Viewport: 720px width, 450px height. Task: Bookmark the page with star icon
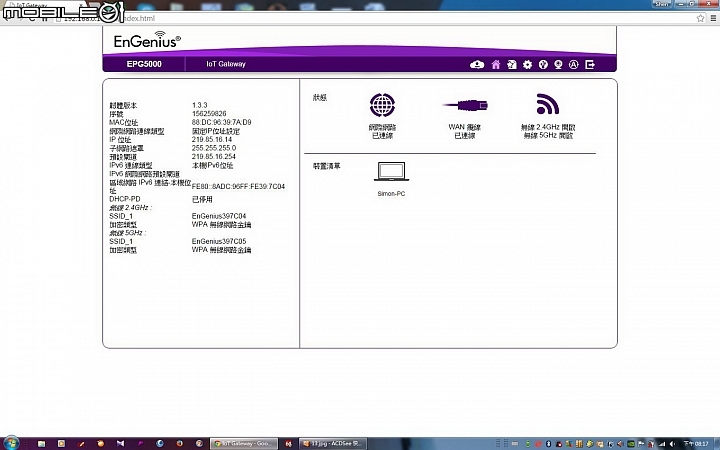pos(700,18)
